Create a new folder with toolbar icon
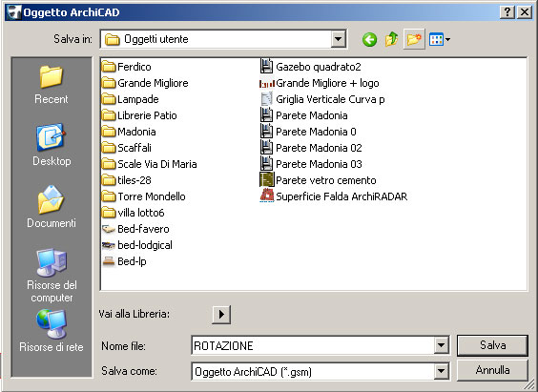The image size is (538, 392). [414, 39]
